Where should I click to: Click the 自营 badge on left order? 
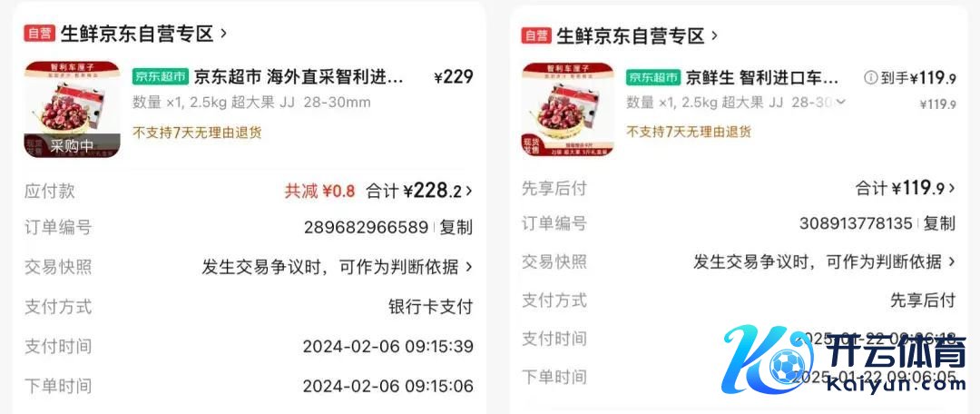pyautogui.click(x=39, y=34)
